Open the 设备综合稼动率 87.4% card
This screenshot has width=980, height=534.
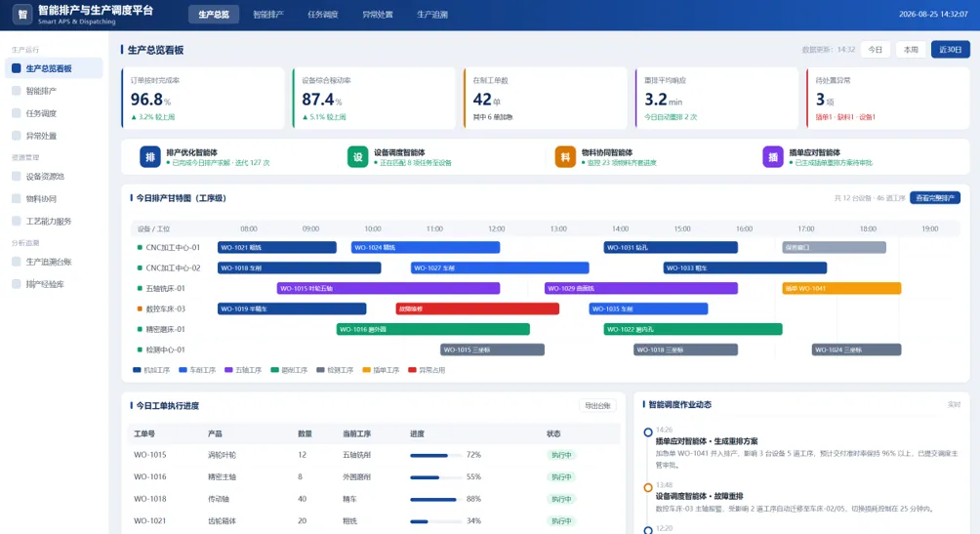[x=374, y=99]
